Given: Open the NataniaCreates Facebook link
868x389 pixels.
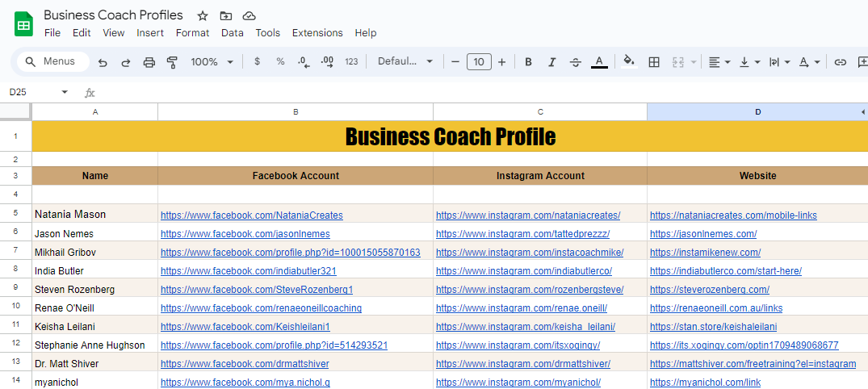Looking at the screenshot, I should pyautogui.click(x=252, y=215).
